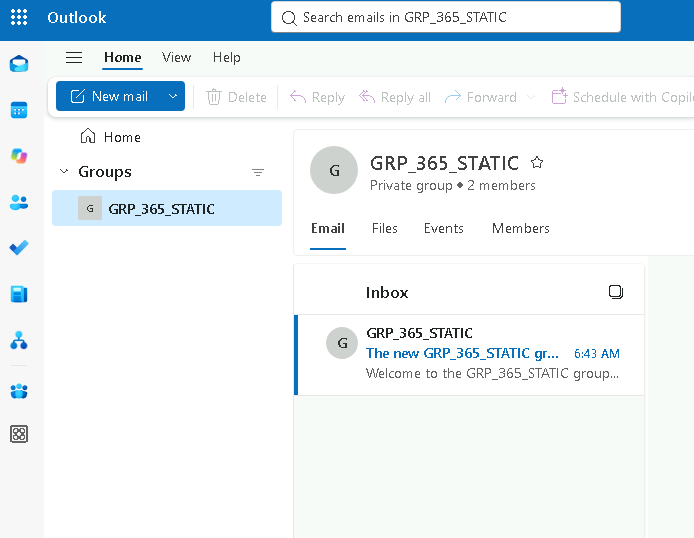Open To Do checkmark app
The width and height of the screenshot is (694, 538).
[19, 248]
